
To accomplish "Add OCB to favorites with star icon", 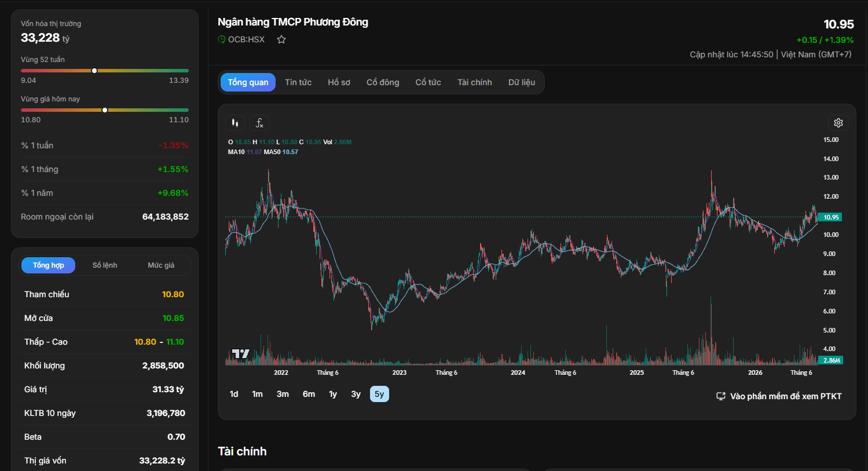I will [281, 39].
